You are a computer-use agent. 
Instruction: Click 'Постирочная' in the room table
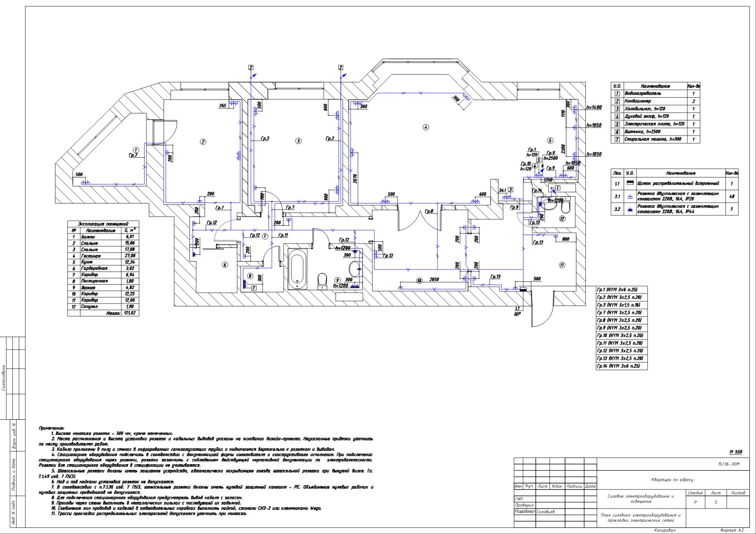coord(94,281)
